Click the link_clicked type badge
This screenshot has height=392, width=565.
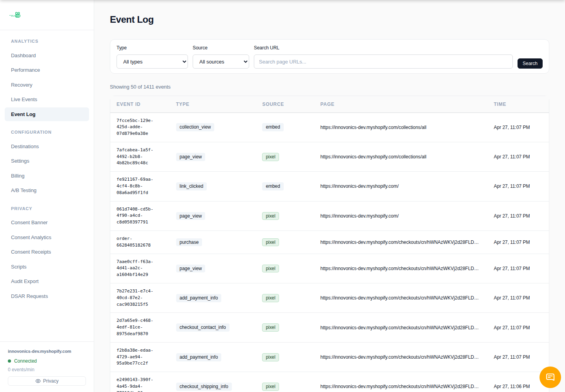[191, 186]
